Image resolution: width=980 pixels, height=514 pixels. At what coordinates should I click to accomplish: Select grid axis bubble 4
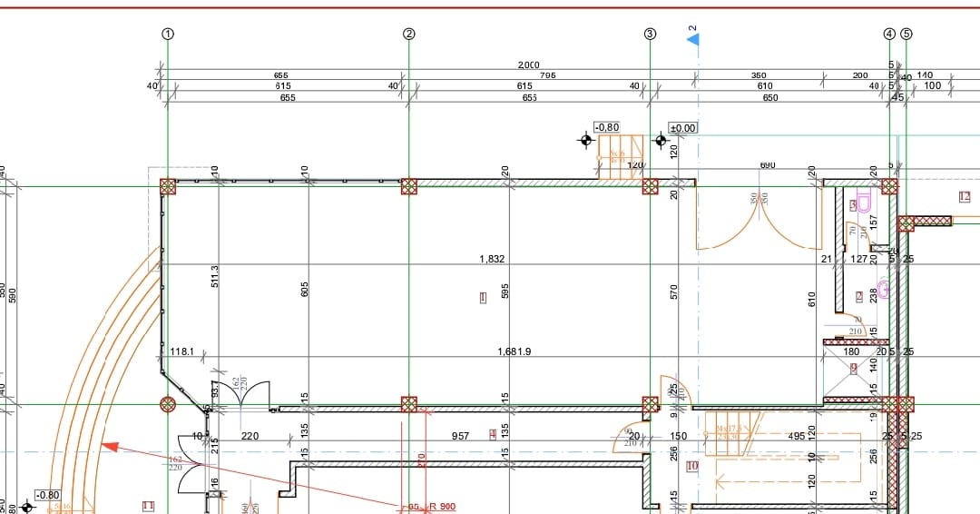(x=889, y=34)
